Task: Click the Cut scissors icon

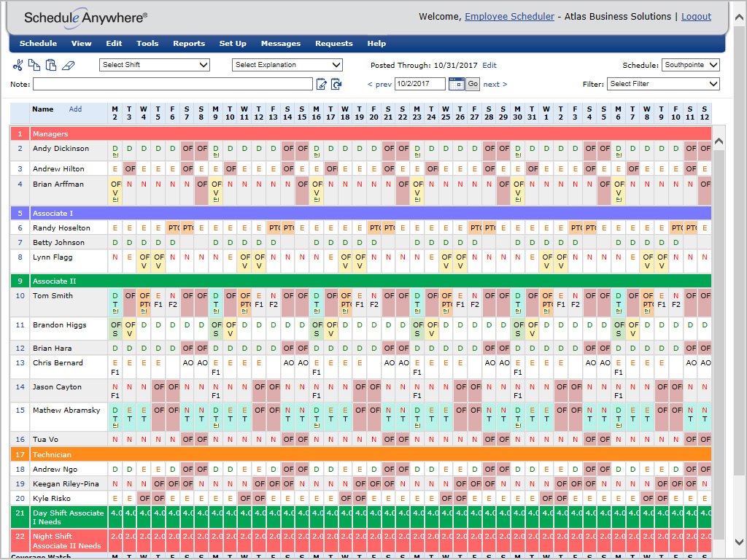Action: 18,65
